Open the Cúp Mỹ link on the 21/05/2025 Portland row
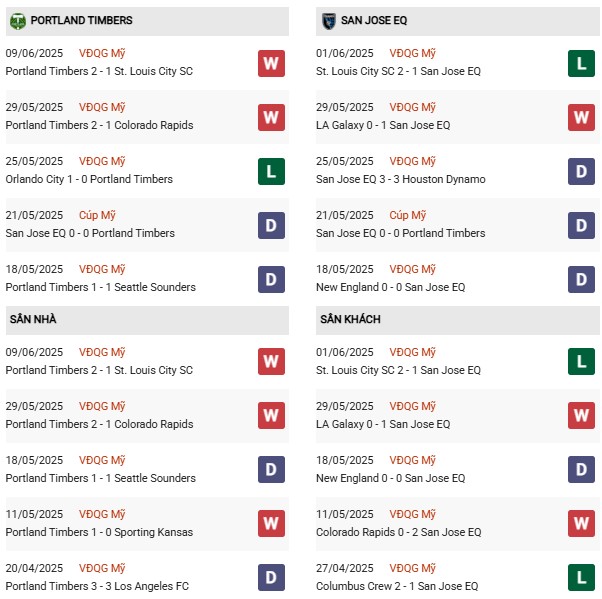 click(x=97, y=215)
